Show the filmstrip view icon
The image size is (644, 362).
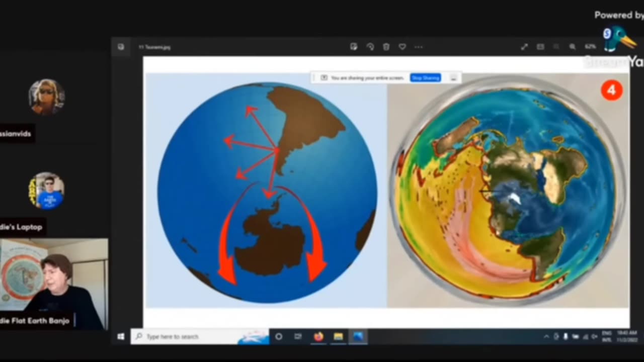540,47
